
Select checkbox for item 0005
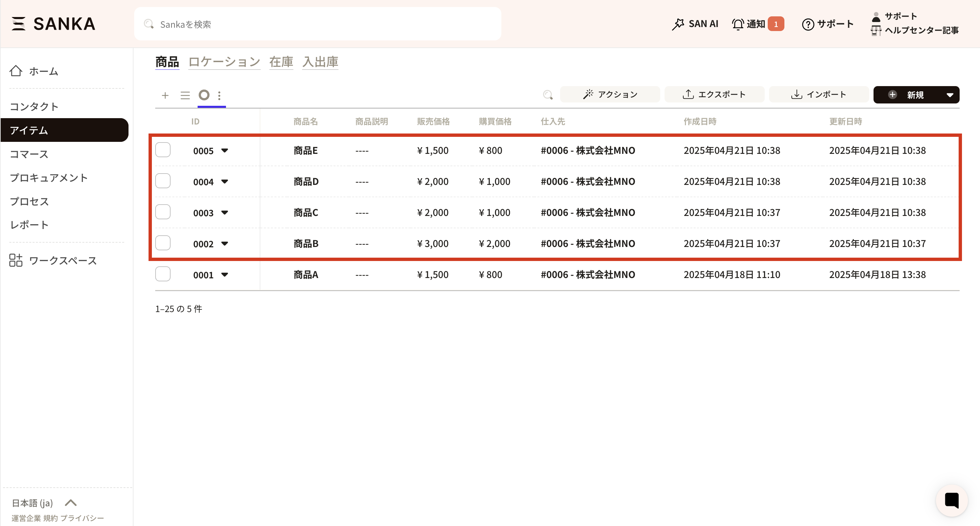[163, 150]
